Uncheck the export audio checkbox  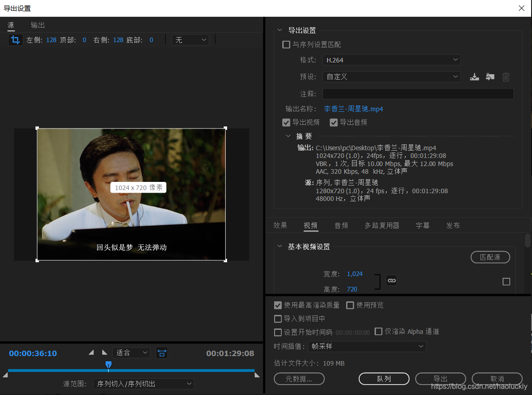(x=333, y=123)
